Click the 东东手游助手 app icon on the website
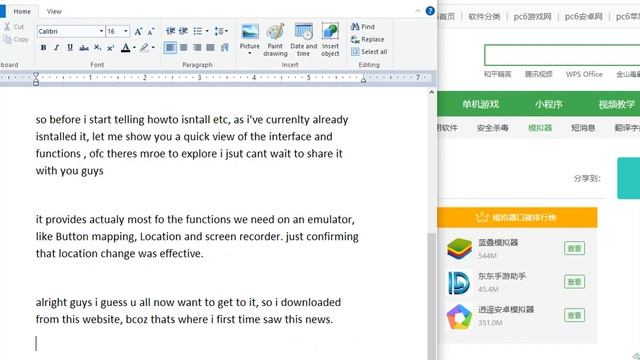 click(x=459, y=282)
